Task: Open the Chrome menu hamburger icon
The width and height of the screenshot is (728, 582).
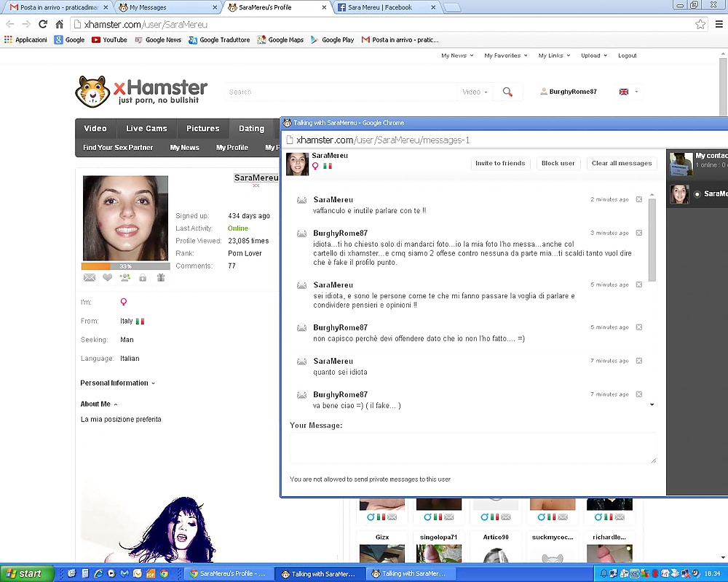Action: (719, 24)
